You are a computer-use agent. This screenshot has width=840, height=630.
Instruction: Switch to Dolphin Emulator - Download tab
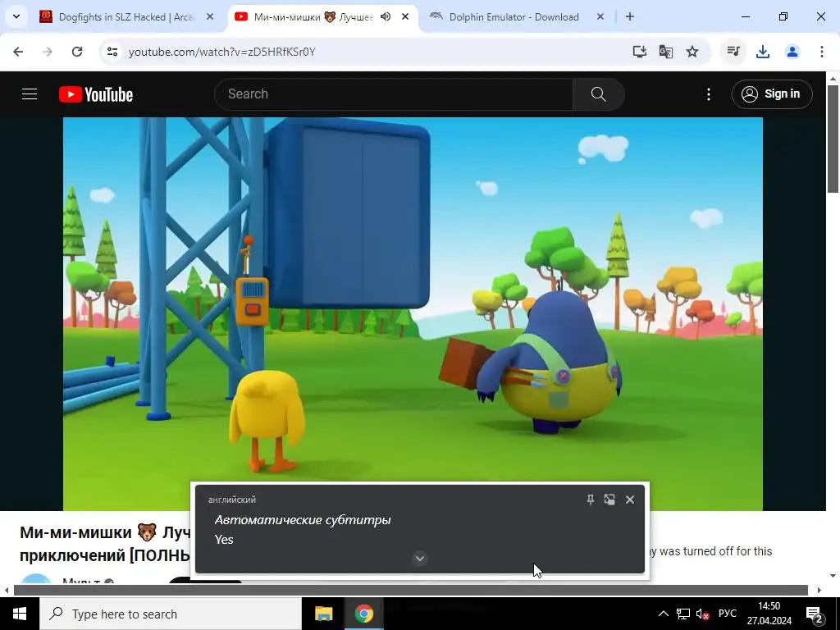click(514, 17)
